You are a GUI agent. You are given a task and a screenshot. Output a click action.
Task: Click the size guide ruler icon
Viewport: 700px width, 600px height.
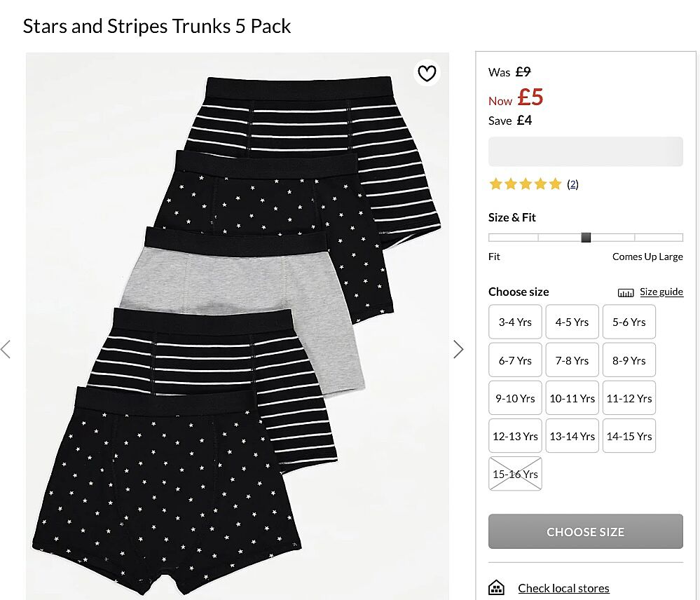[x=626, y=292]
